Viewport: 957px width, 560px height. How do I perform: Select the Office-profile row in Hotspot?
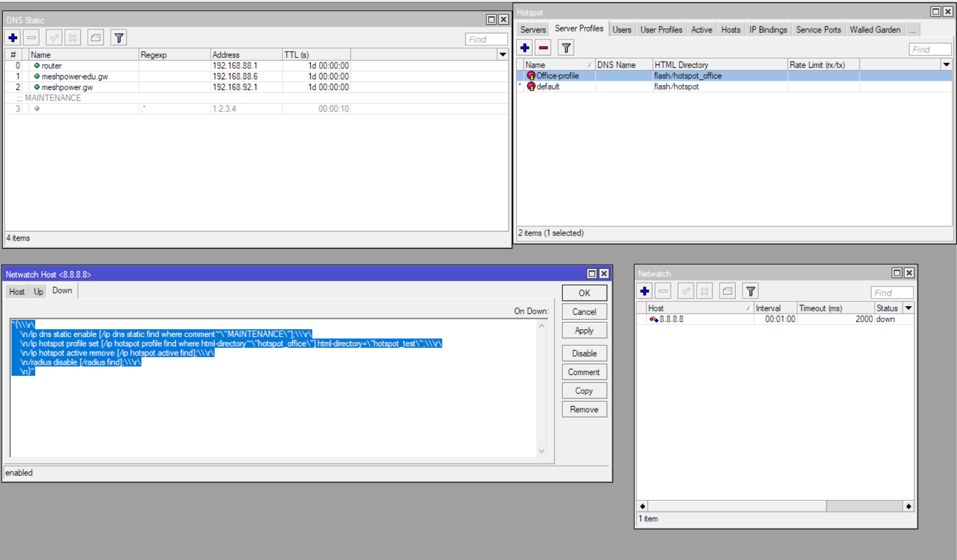[x=734, y=76]
